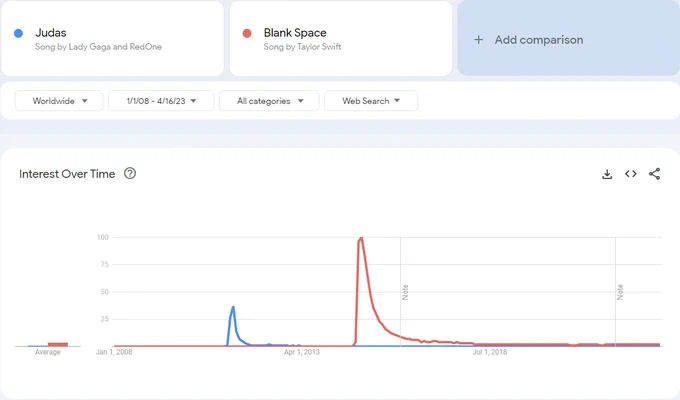Click the 'Jul 1, 2018' axis label
Screen dimensions: 680x400
[490, 352]
